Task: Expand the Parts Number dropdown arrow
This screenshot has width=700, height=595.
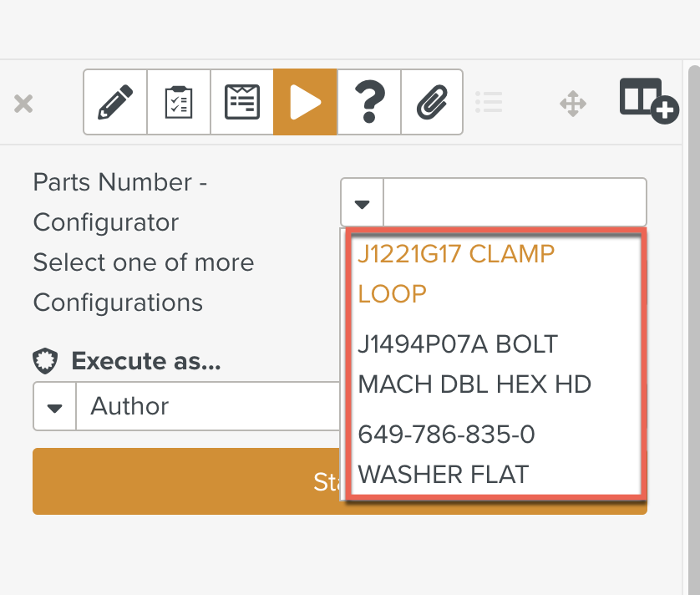Action: (362, 202)
